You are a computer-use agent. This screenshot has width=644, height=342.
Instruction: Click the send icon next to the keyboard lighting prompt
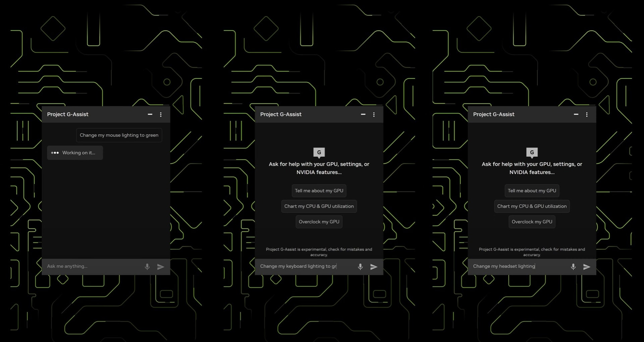click(374, 266)
